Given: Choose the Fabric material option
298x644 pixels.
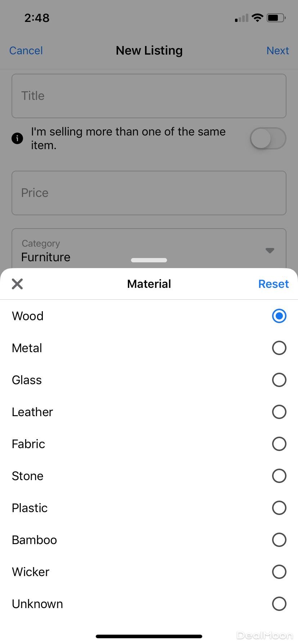Looking at the screenshot, I should (x=279, y=444).
